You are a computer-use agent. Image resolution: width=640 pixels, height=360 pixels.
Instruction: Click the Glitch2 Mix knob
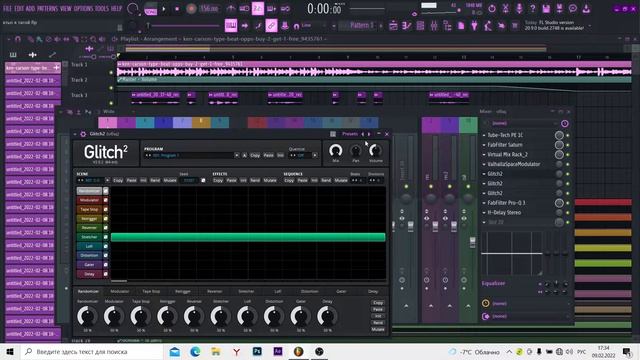336,151
